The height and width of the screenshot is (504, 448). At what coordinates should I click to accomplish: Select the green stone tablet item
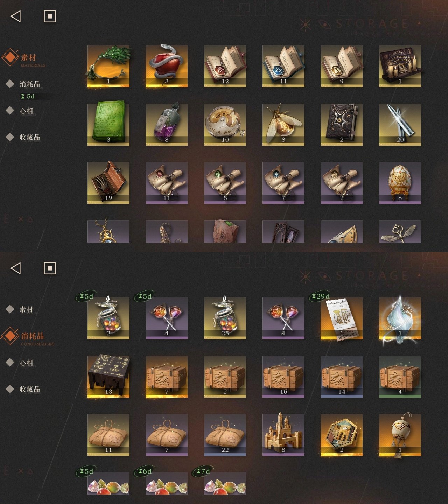[108, 125]
